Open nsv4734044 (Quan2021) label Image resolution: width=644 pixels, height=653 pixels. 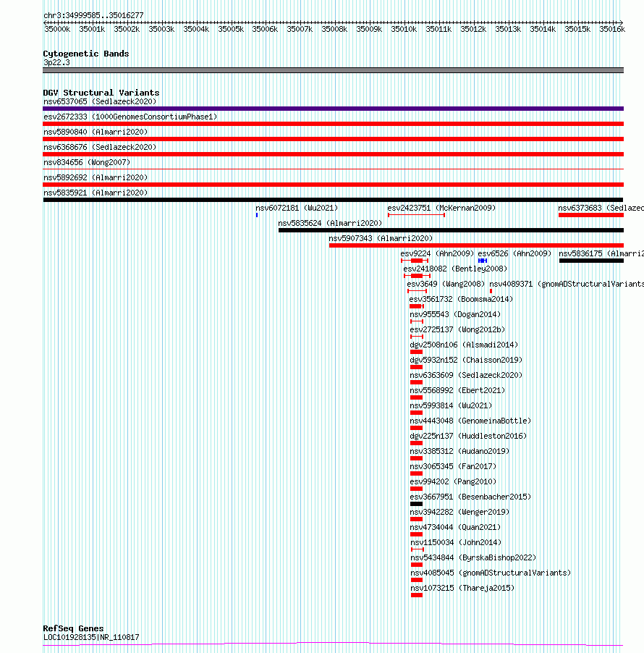(455, 527)
